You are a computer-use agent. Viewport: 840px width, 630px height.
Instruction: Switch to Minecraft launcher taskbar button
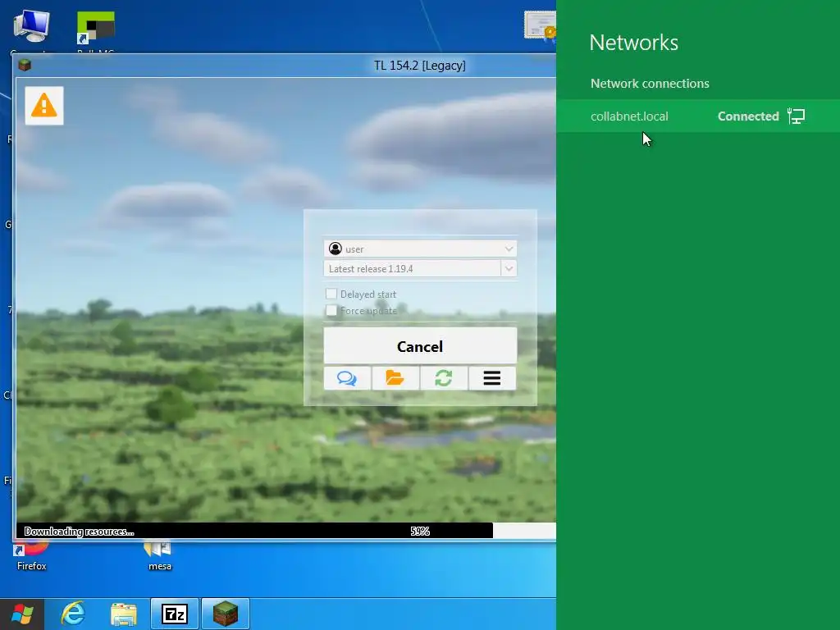(226, 614)
